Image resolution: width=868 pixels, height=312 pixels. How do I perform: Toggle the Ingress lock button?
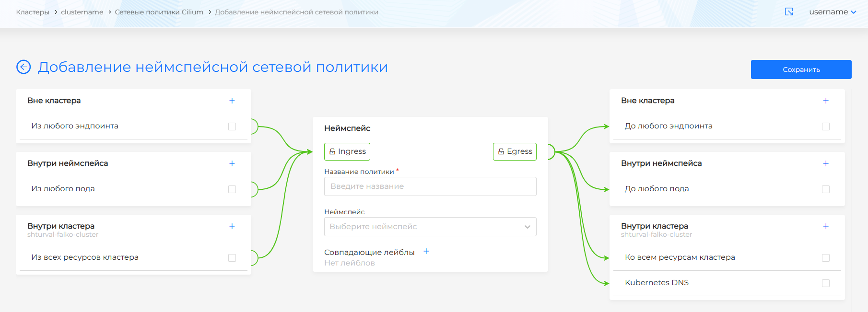(347, 151)
